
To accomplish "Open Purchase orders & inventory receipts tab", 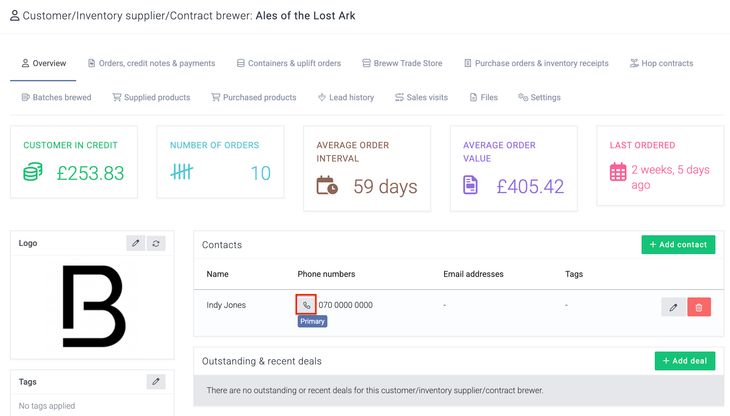I will (536, 63).
